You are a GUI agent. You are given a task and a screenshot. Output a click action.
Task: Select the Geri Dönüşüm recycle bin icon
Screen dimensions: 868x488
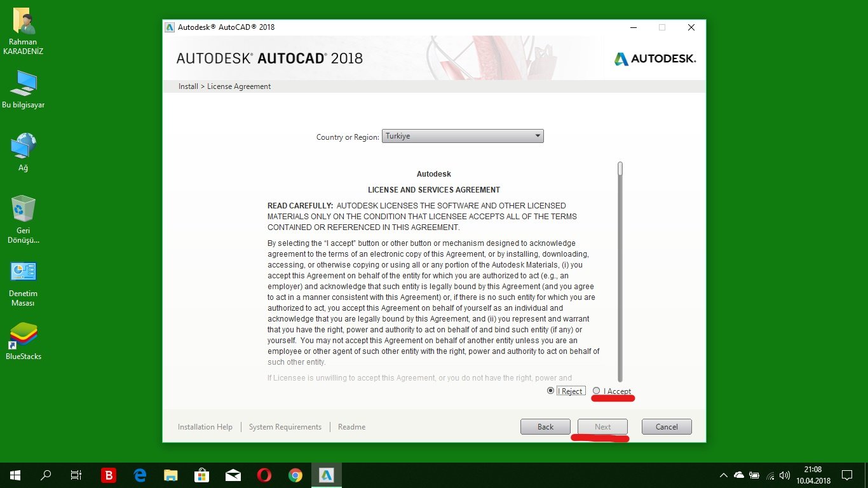(x=24, y=220)
